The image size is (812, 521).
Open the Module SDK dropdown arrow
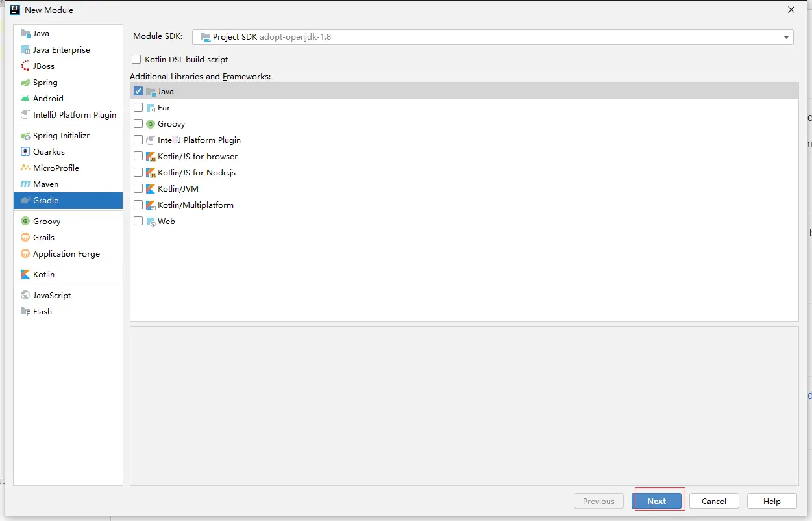pyautogui.click(x=786, y=37)
